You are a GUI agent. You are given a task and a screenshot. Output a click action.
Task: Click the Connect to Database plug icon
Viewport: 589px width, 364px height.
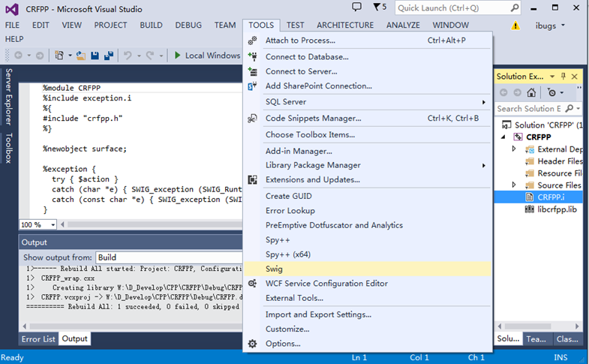[252, 57]
